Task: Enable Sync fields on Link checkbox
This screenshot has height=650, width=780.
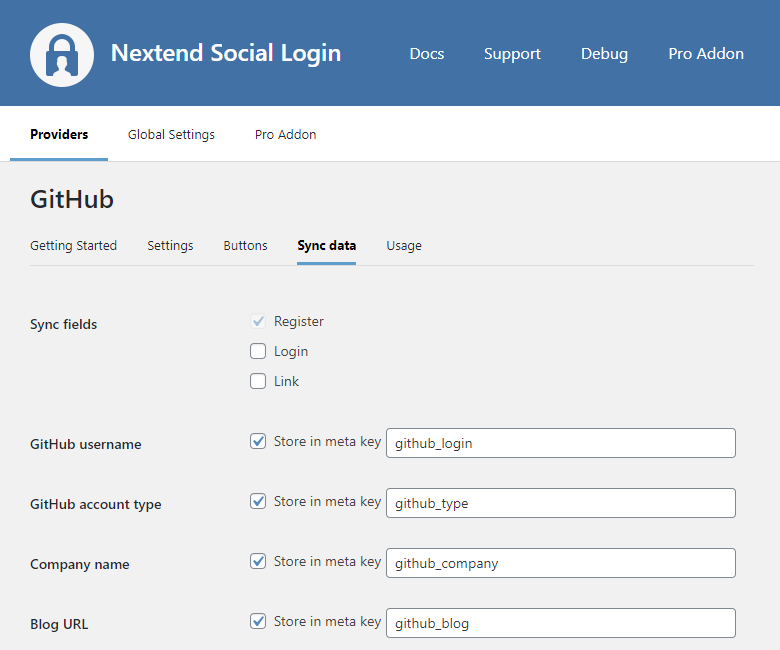Action: [258, 381]
